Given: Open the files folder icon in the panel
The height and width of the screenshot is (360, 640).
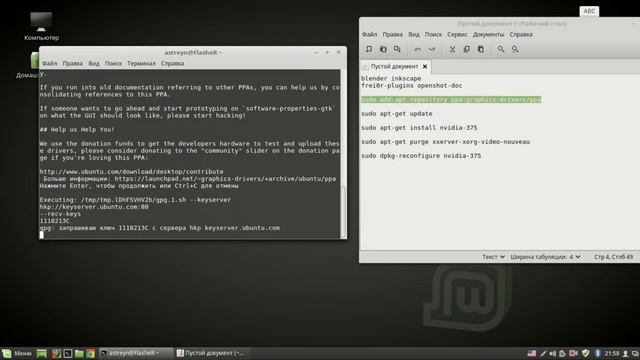Looking at the screenshot, I should click(79, 353).
